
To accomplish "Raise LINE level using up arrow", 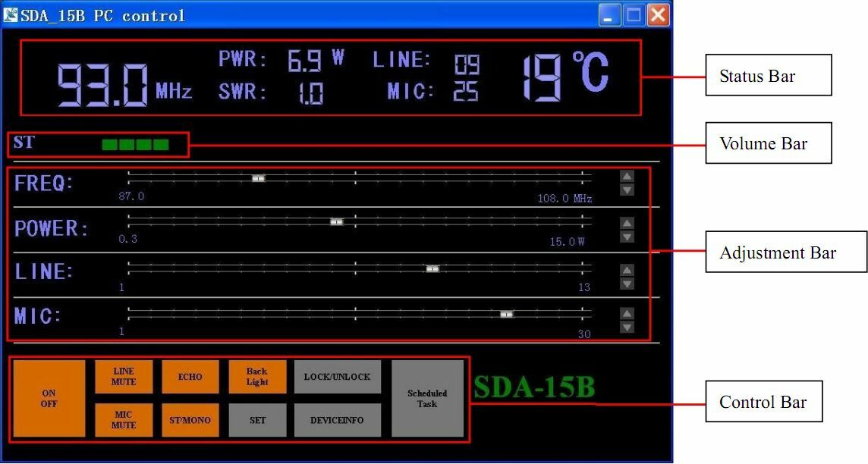I will click(x=627, y=270).
